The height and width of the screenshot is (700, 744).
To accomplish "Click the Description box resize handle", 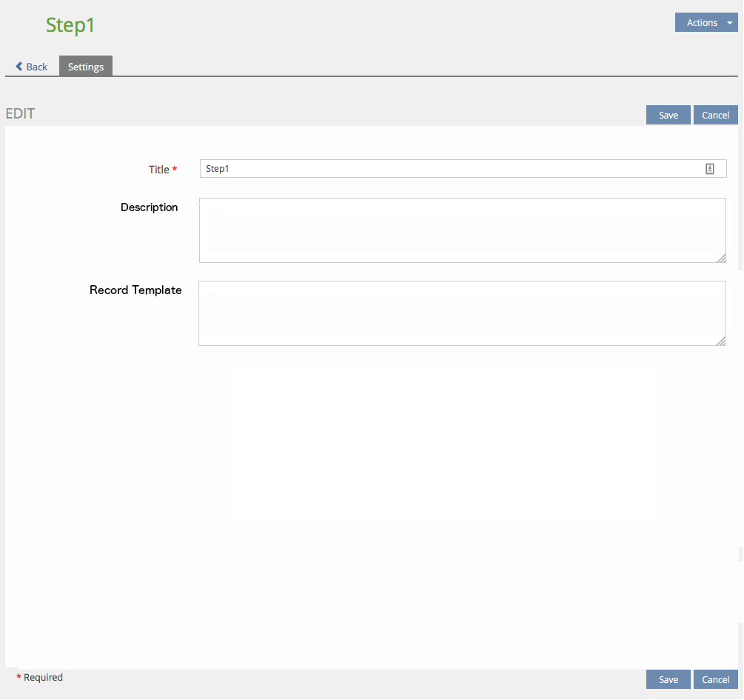I will [x=720, y=257].
